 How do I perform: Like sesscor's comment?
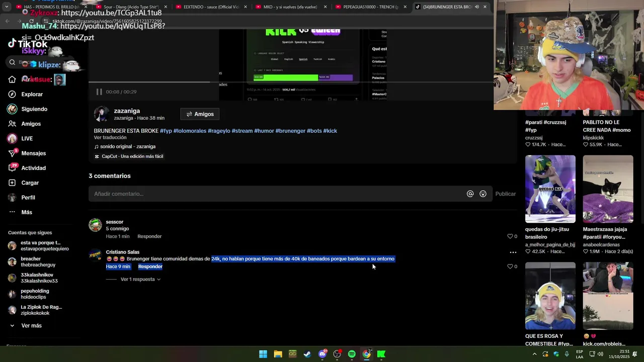[510, 236]
